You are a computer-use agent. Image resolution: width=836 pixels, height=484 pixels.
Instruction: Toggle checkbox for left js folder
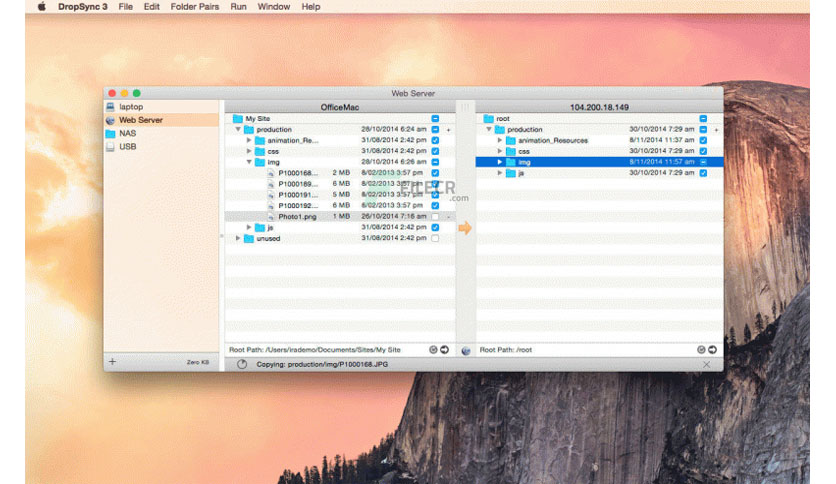435,228
